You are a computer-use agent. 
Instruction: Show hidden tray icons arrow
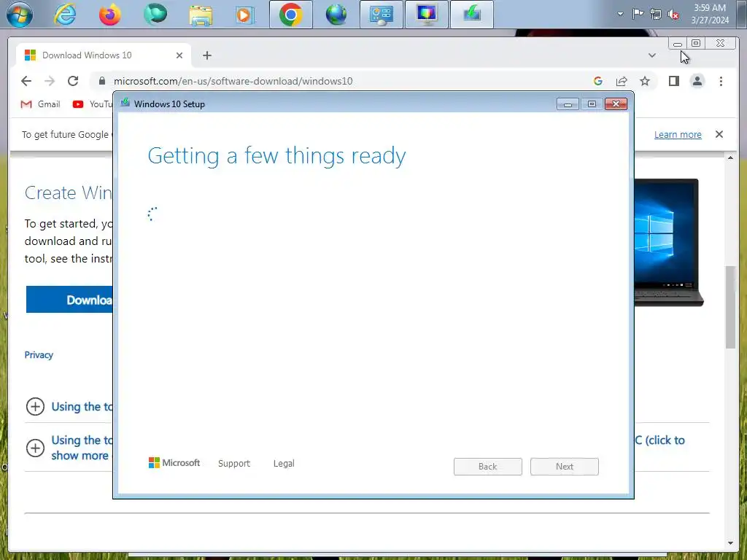coord(620,14)
